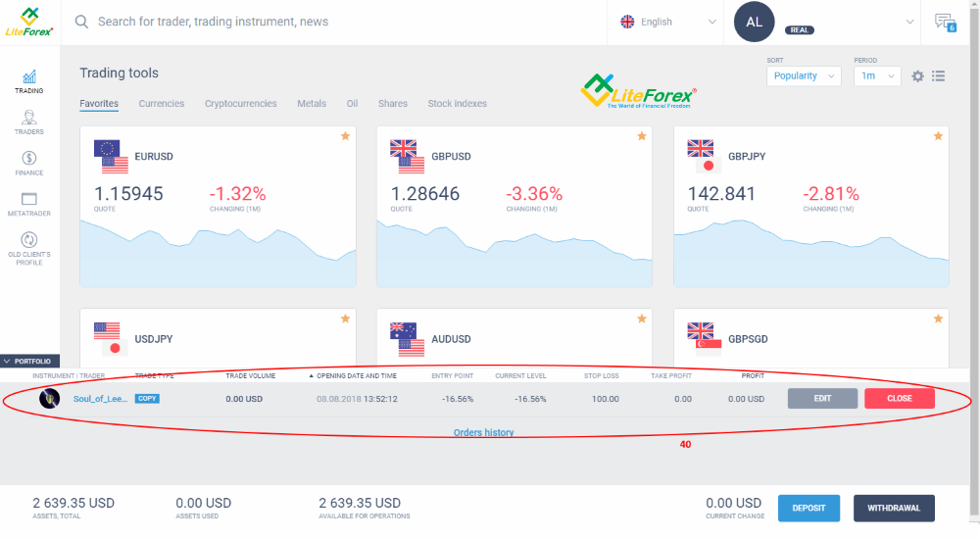Open the Sort Popularity dropdown
980x539 pixels.
[804, 76]
